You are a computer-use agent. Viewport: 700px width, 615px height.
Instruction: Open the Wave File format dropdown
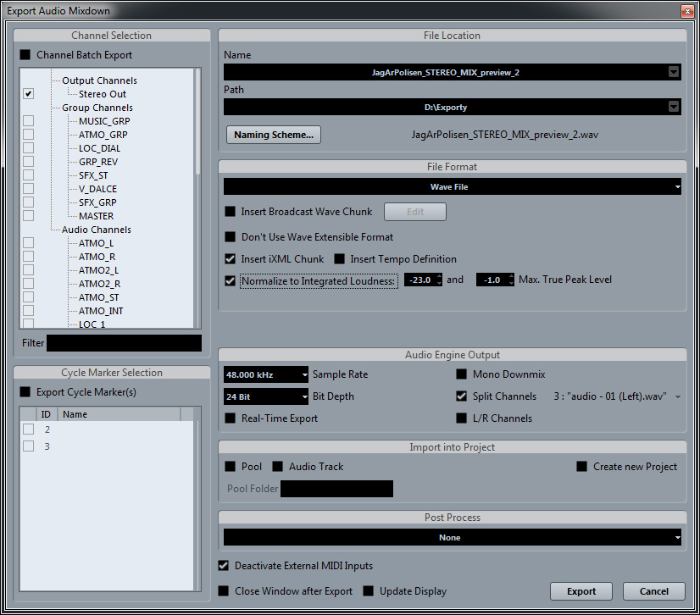(x=452, y=186)
